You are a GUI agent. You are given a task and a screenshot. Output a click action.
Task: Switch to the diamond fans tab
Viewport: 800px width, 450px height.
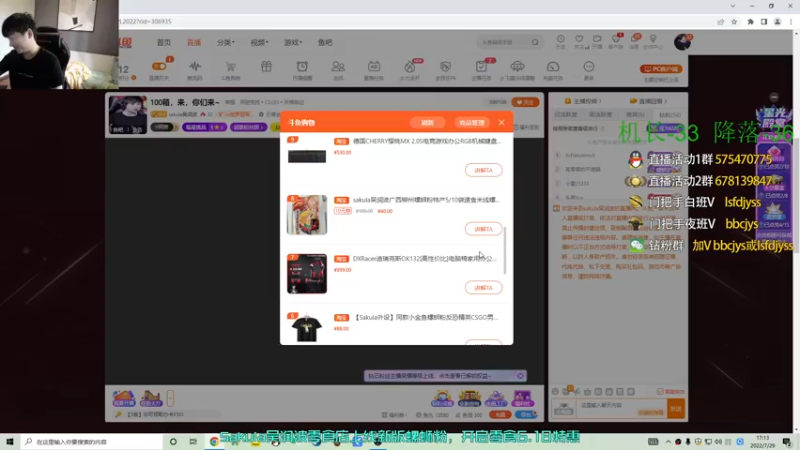(x=670, y=115)
